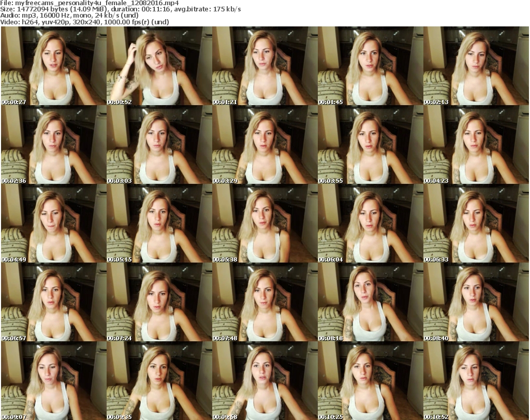
Task: Click the frame labeled 00:10:25
Action: click(x=370, y=381)
